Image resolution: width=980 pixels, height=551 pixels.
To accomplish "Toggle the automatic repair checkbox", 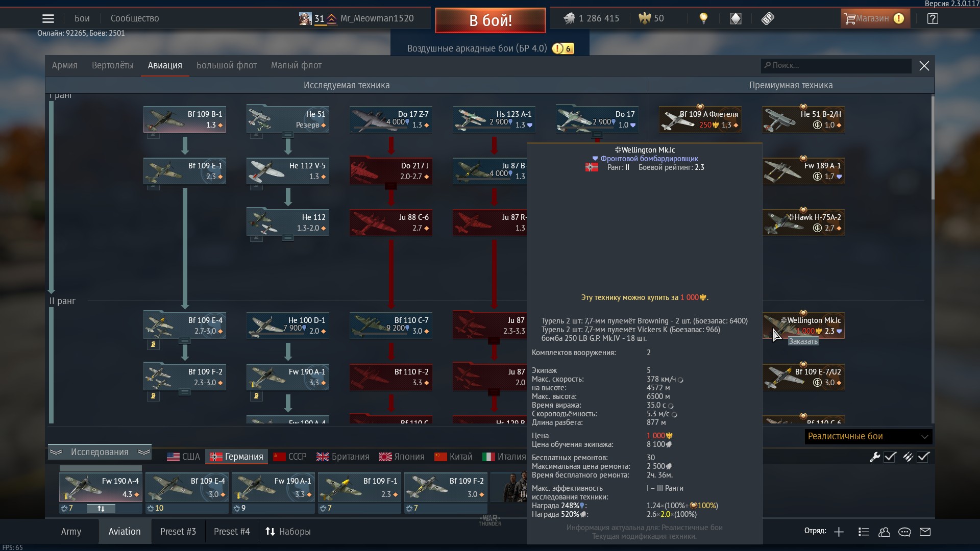I will click(890, 457).
